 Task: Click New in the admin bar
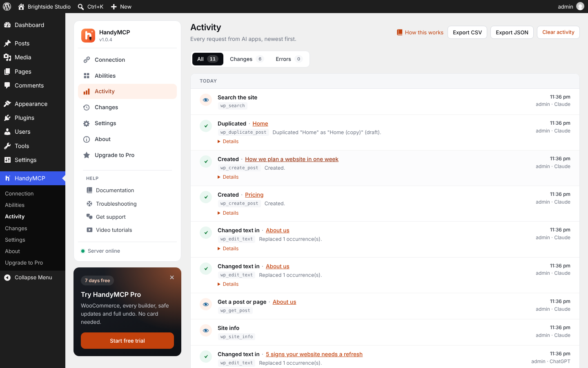click(x=121, y=7)
